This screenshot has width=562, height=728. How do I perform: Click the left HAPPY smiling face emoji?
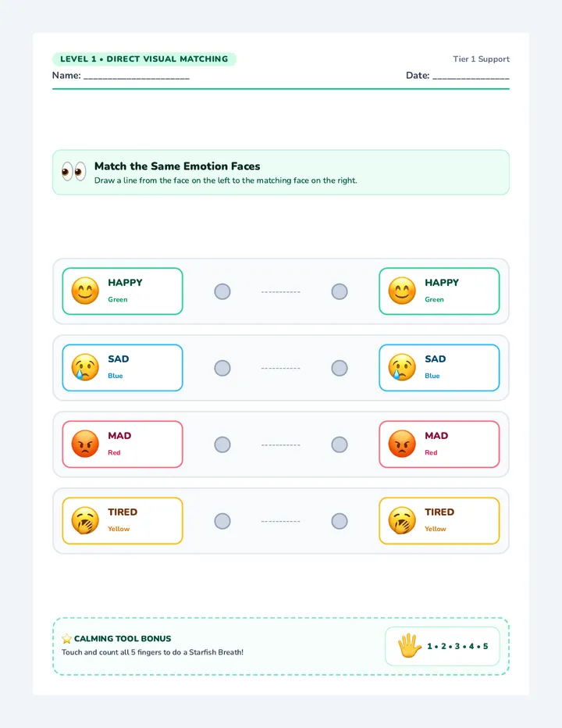pyautogui.click(x=85, y=291)
